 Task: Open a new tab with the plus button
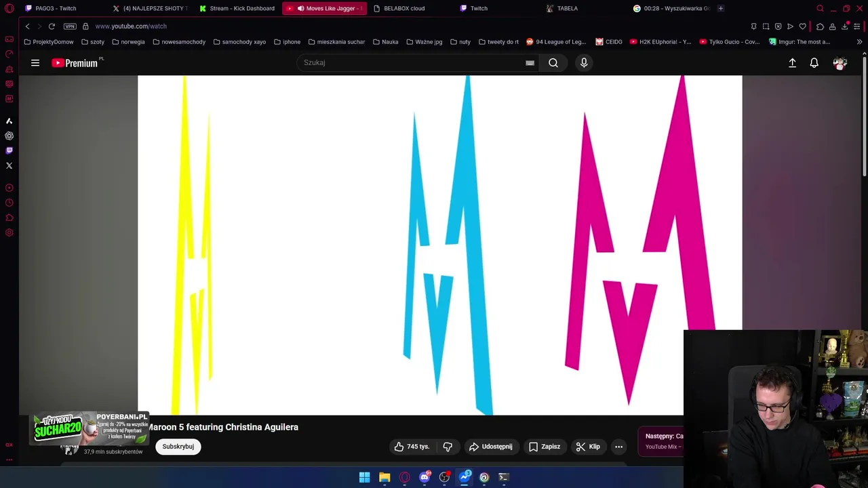(x=720, y=8)
